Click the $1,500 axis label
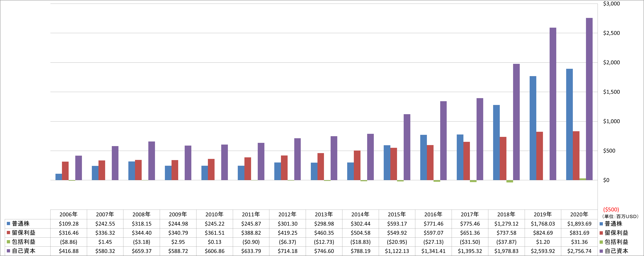 click(x=611, y=92)
